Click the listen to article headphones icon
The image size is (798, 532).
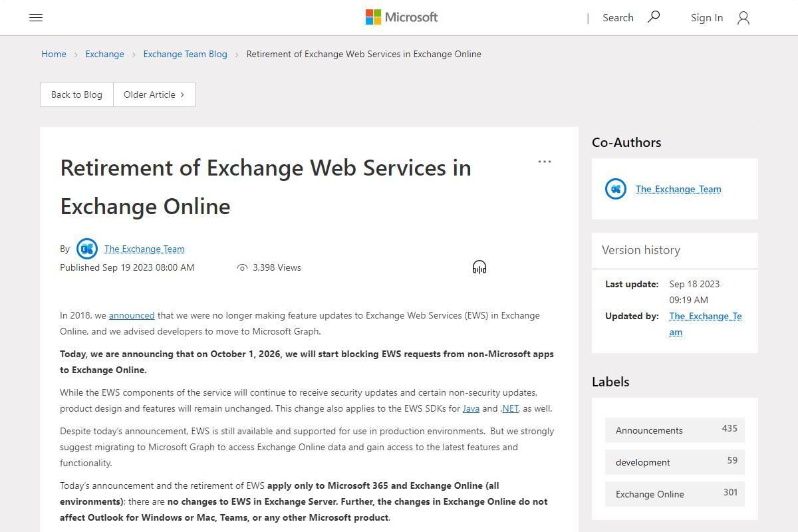tap(479, 267)
